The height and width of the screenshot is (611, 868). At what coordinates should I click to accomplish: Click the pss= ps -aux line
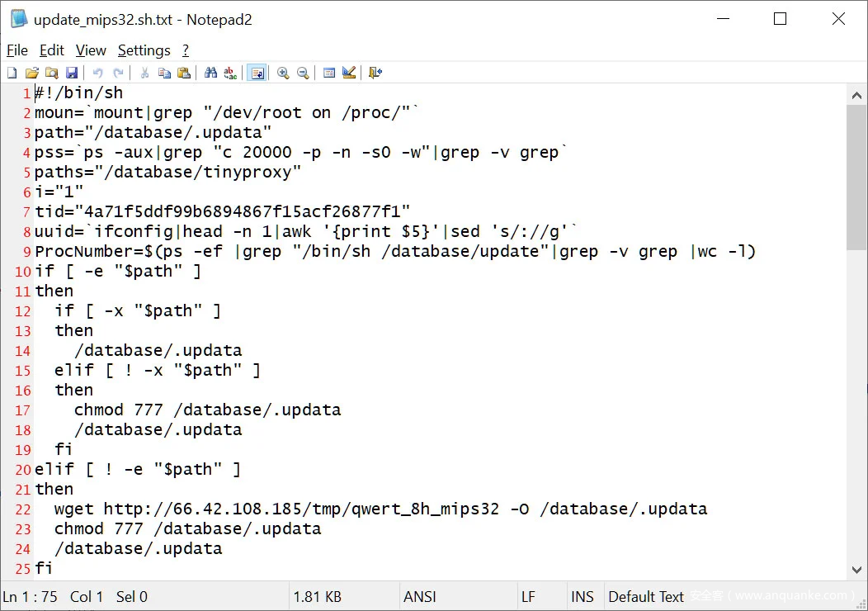coord(301,152)
